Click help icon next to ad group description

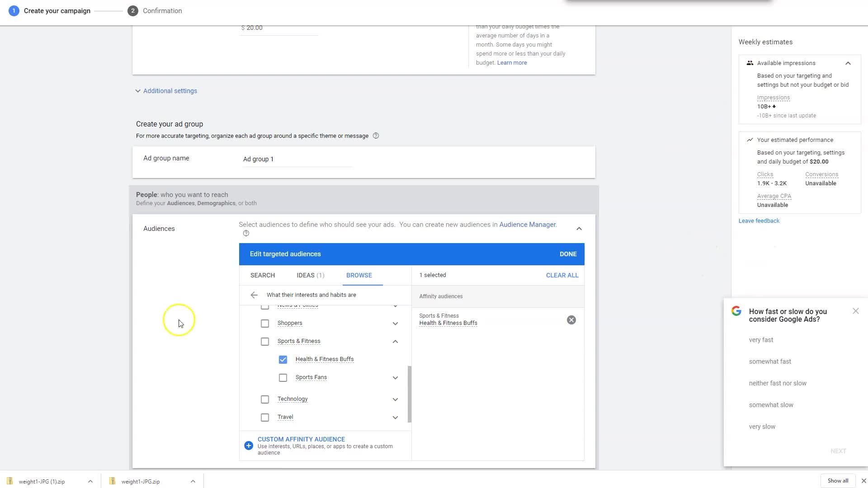pos(376,136)
